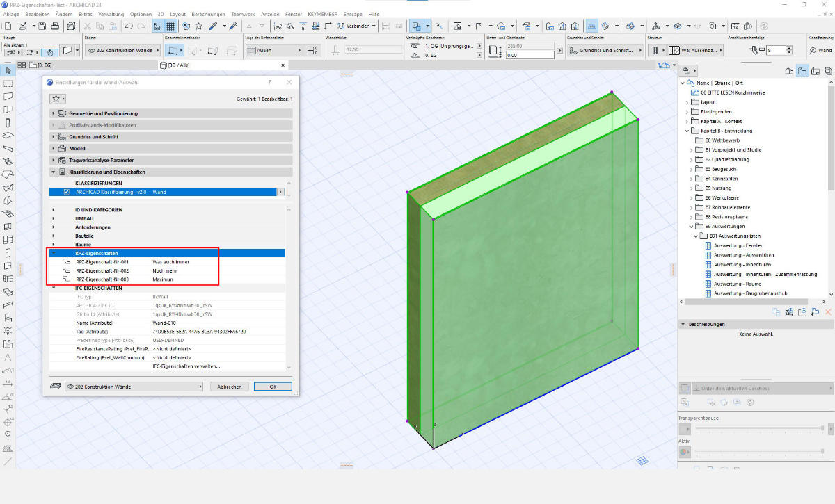Switch to the 3D / Alle tab

pos(223,65)
